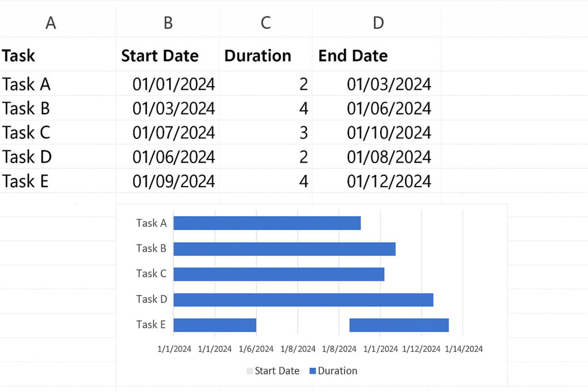Click the 'Task C' chart axis label
Screen dimensions: 588x392
151,274
